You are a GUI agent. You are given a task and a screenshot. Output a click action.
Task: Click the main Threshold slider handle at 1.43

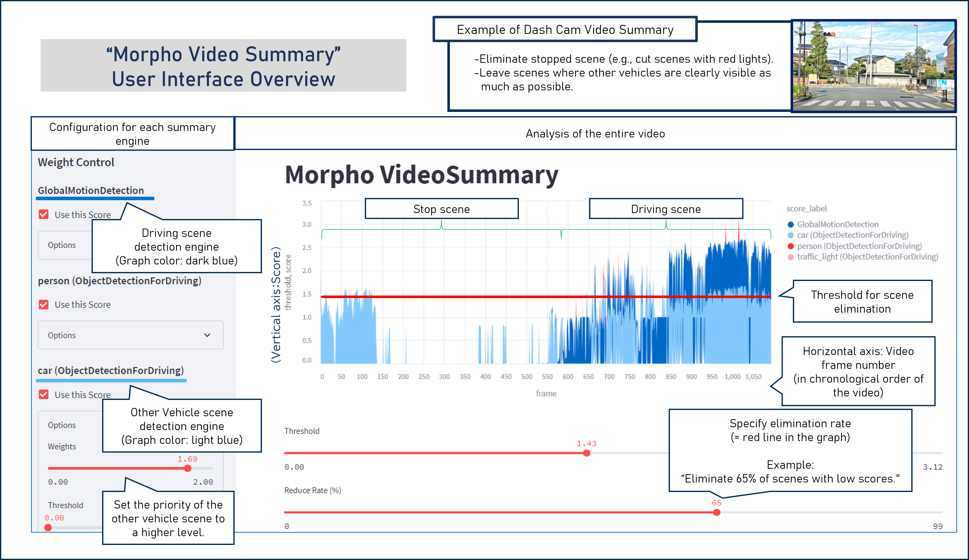586,453
